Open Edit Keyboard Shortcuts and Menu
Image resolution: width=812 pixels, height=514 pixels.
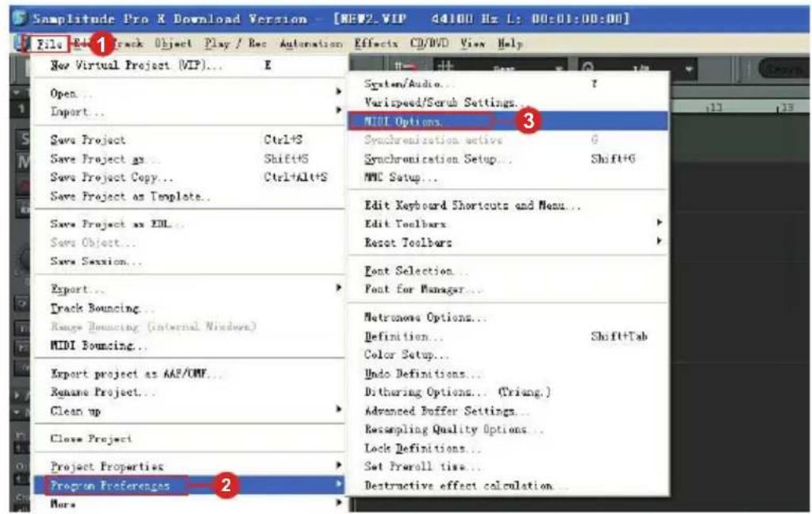509,205
